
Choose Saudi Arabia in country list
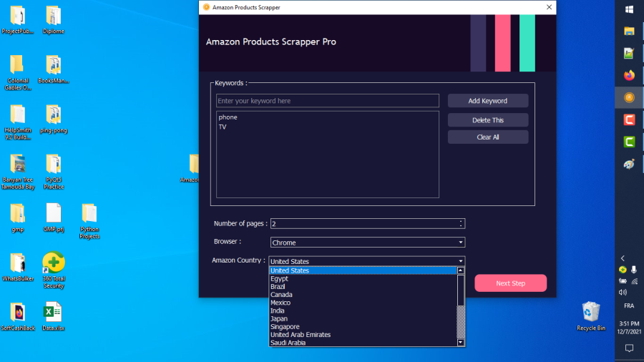point(363,343)
